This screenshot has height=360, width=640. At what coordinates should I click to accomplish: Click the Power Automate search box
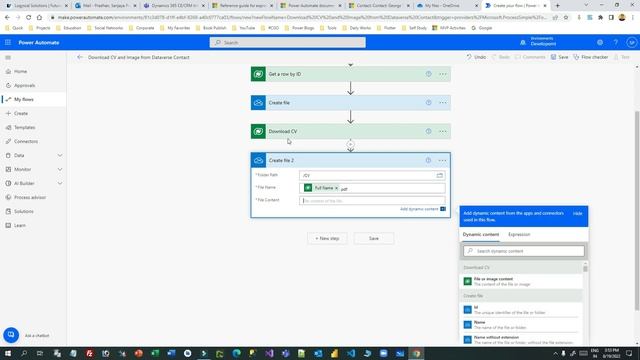pyautogui.click(x=287, y=42)
